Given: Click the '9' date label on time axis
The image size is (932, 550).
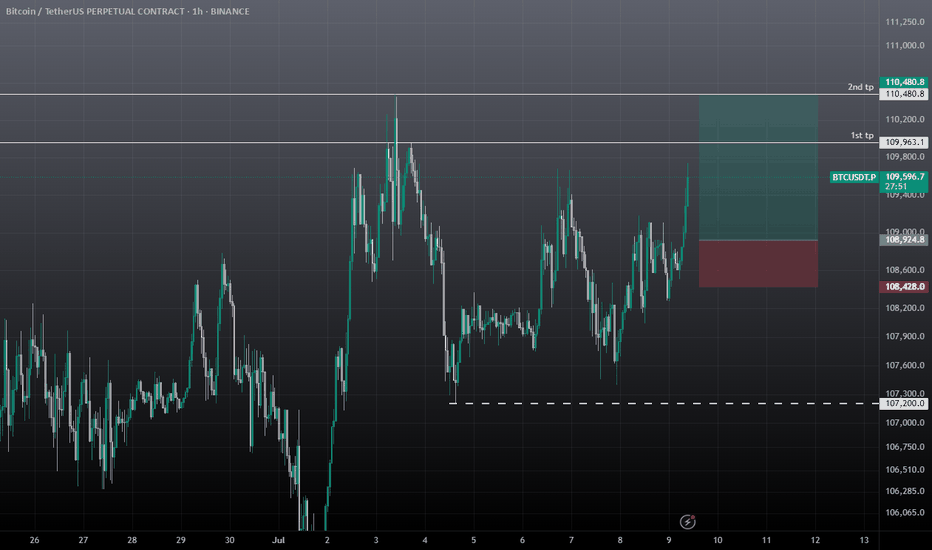Looking at the screenshot, I should click(669, 540).
